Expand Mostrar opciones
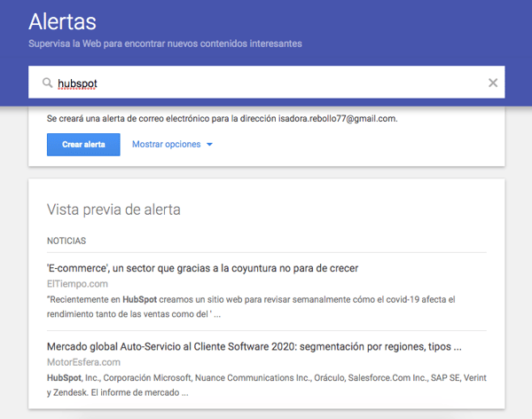532x419 pixels. coord(166,145)
